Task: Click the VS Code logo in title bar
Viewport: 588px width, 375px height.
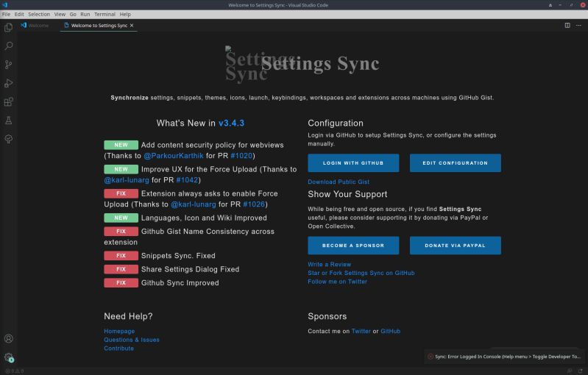Action: pos(5,5)
